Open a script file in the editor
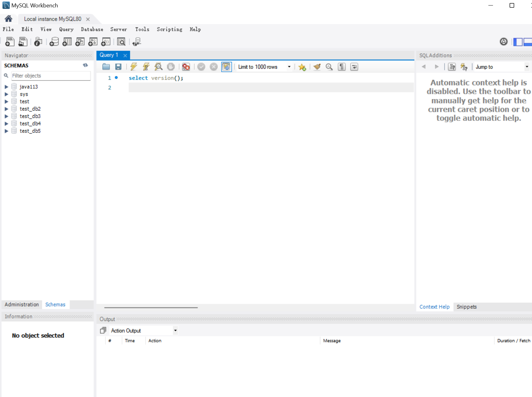Screen dimensions: 532x397 [x=106, y=67]
